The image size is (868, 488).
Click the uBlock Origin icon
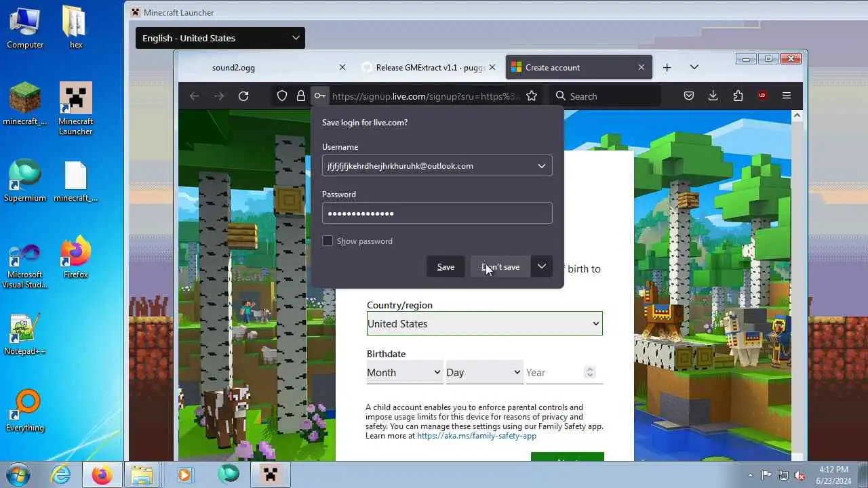[762, 96]
